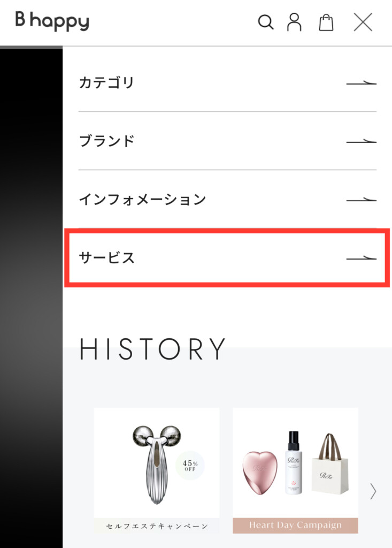Open the user account icon
This screenshot has width=392, height=548.
pos(294,22)
